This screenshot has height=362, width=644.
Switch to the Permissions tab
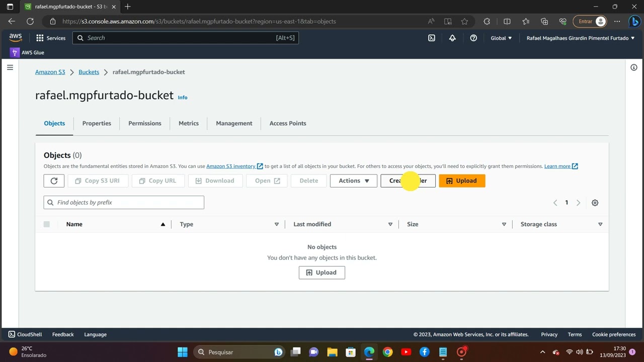click(x=145, y=123)
